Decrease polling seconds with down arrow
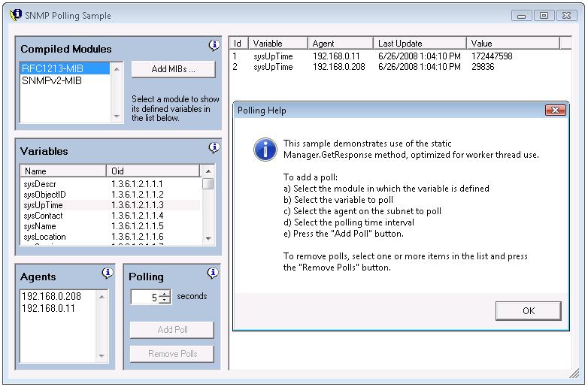Viewport: 588px width, 387px height. 165,301
